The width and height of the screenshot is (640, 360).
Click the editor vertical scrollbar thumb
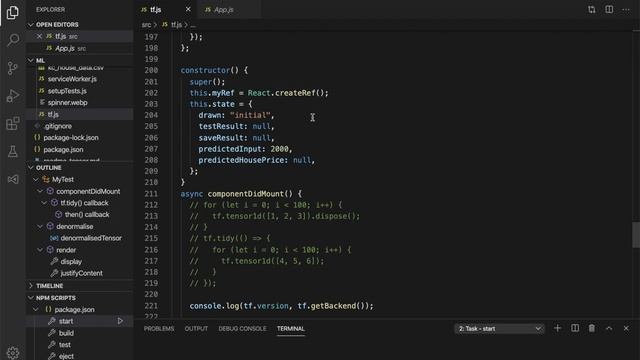636,235
